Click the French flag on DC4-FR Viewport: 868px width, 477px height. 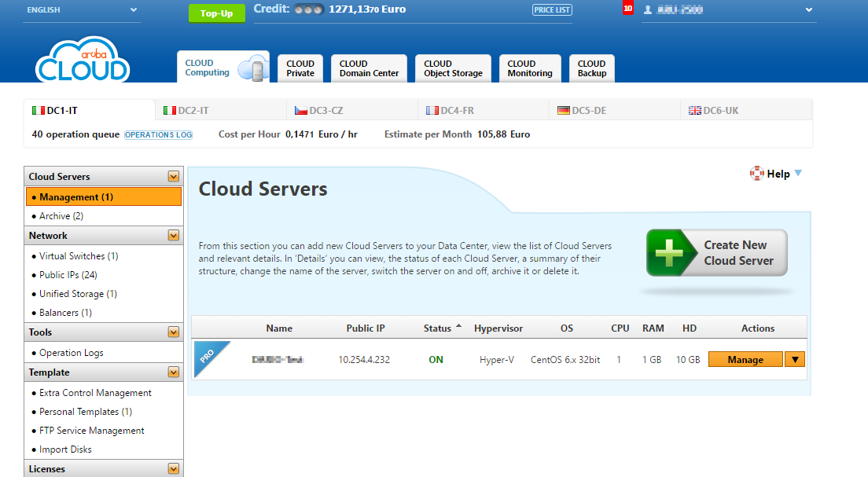tap(432, 111)
